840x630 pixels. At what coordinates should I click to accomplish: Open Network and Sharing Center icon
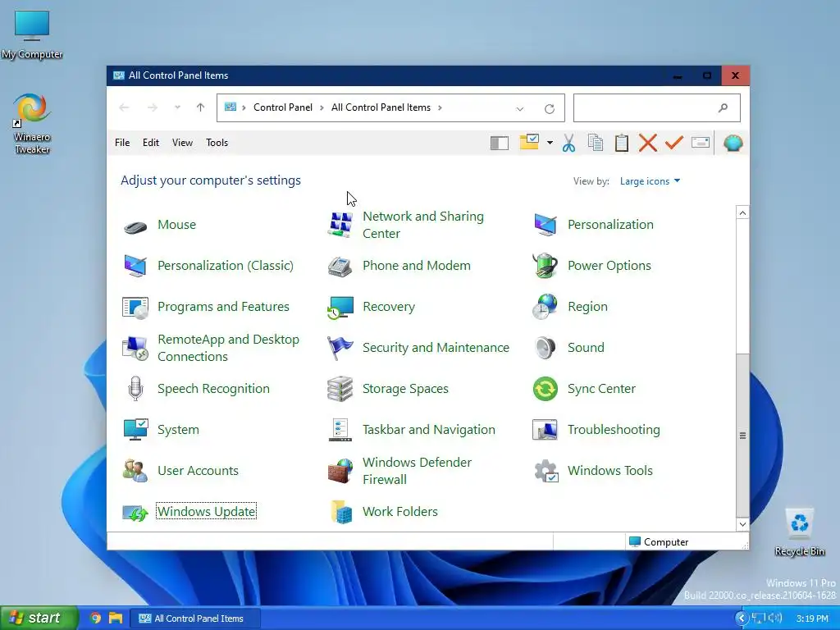[340, 225]
